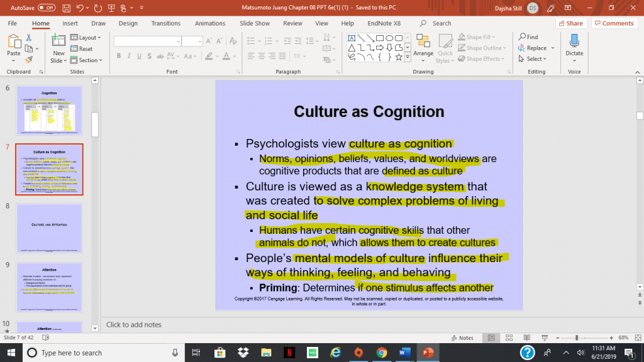Screen dimensions: 644x362
Task: Open the Dictate microphone tool
Action: point(574,46)
